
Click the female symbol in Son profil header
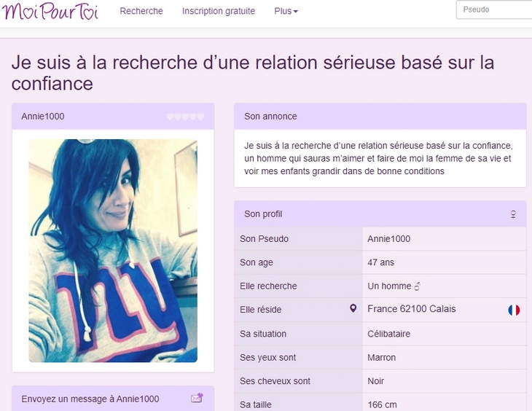[513, 214]
